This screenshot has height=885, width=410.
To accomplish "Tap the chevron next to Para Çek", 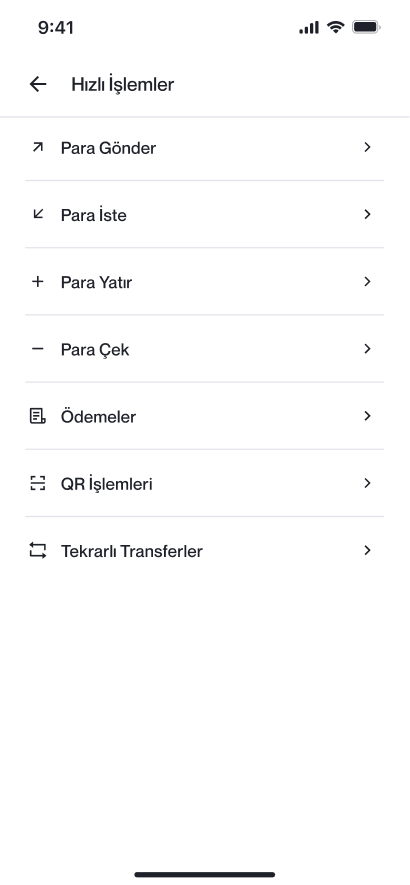I will [368, 349].
